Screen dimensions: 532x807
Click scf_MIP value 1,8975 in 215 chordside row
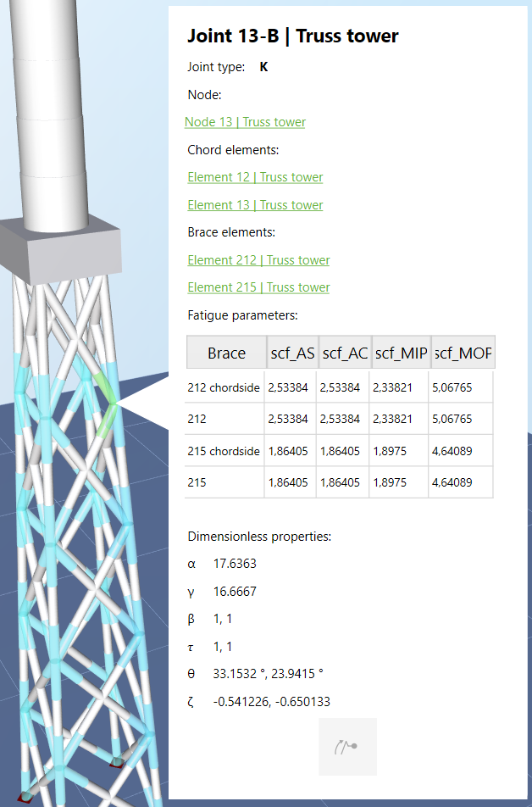click(x=390, y=451)
